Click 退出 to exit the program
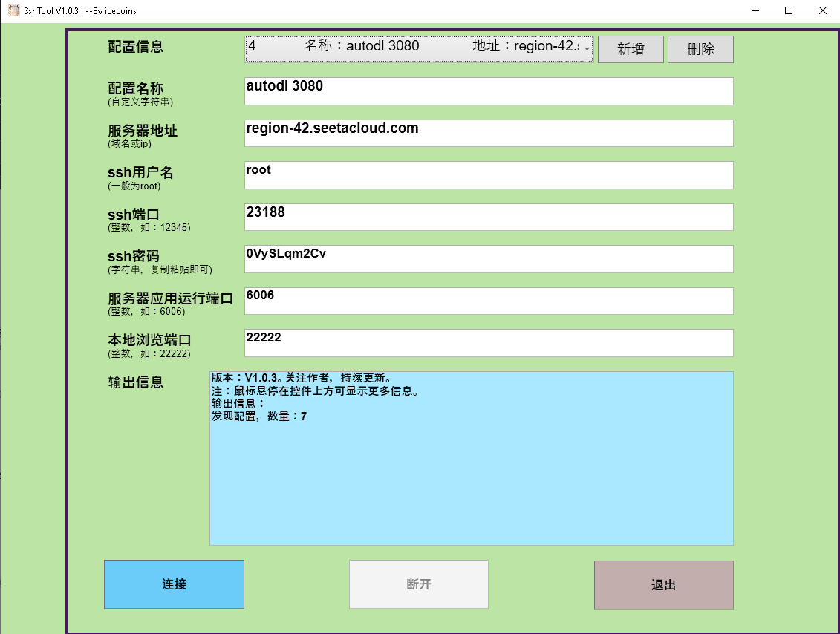840x634 pixels. pyautogui.click(x=663, y=584)
